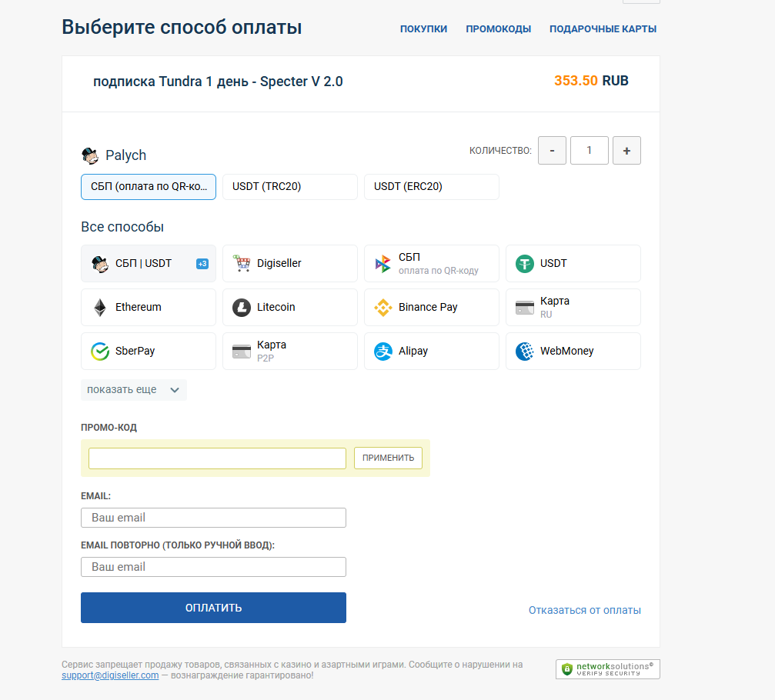775x700 pixels.
Task: Expand показать еще payment methods
Action: (133, 390)
